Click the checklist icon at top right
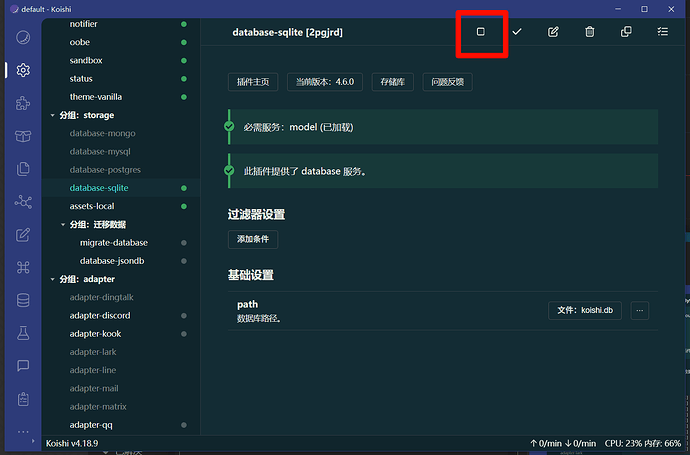The image size is (690, 455). point(662,32)
